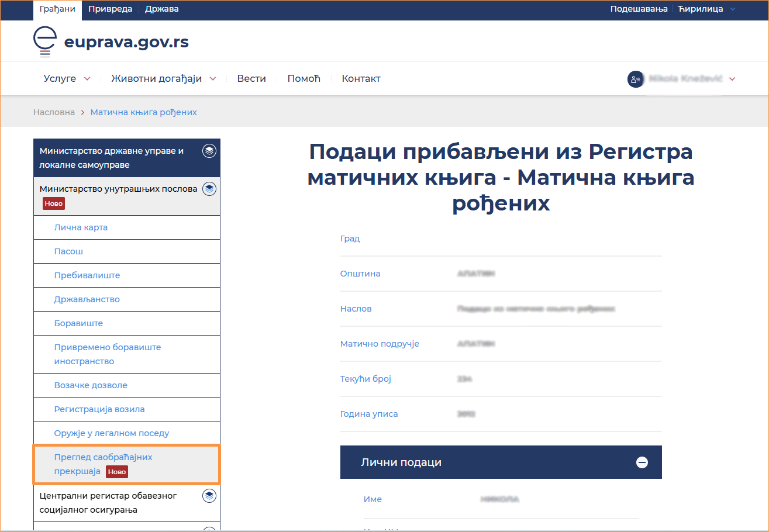Open the Вести menu item
Viewport: 769px width, 532px height.
click(x=251, y=79)
